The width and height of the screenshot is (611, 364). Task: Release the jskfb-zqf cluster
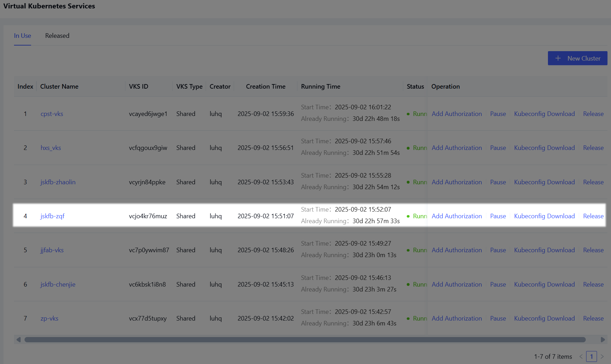[x=593, y=216]
